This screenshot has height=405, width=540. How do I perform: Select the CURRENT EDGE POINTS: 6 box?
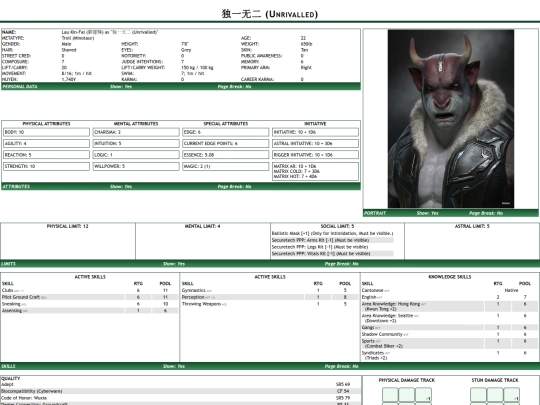226,144
